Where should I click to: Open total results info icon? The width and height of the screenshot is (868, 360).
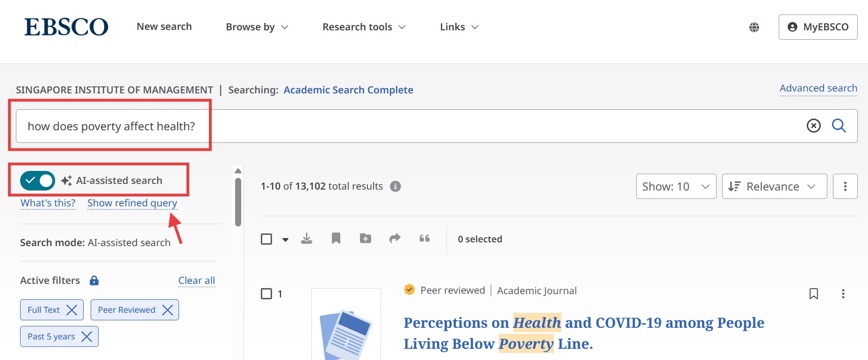395,186
